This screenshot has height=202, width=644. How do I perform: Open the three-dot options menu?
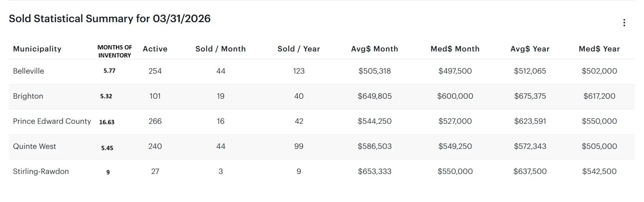click(624, 23)
